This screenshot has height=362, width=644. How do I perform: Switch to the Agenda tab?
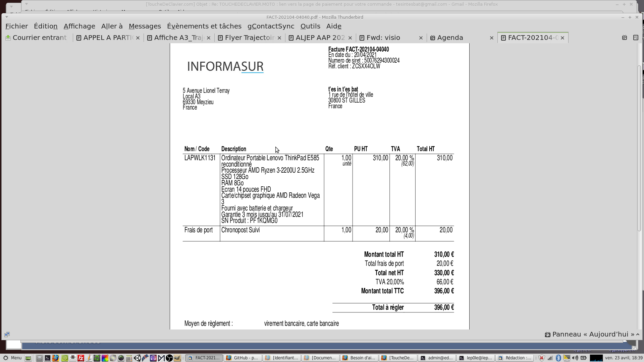click(450, 38)
